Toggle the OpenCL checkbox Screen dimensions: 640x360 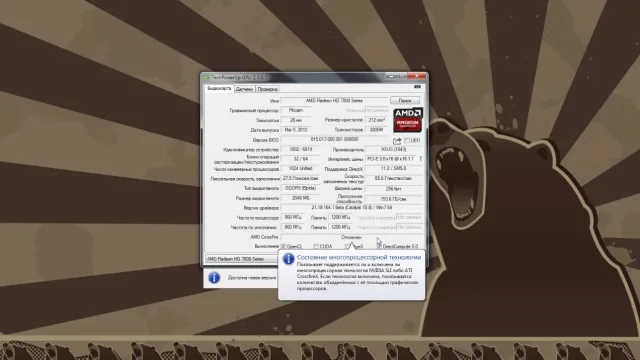283,247
